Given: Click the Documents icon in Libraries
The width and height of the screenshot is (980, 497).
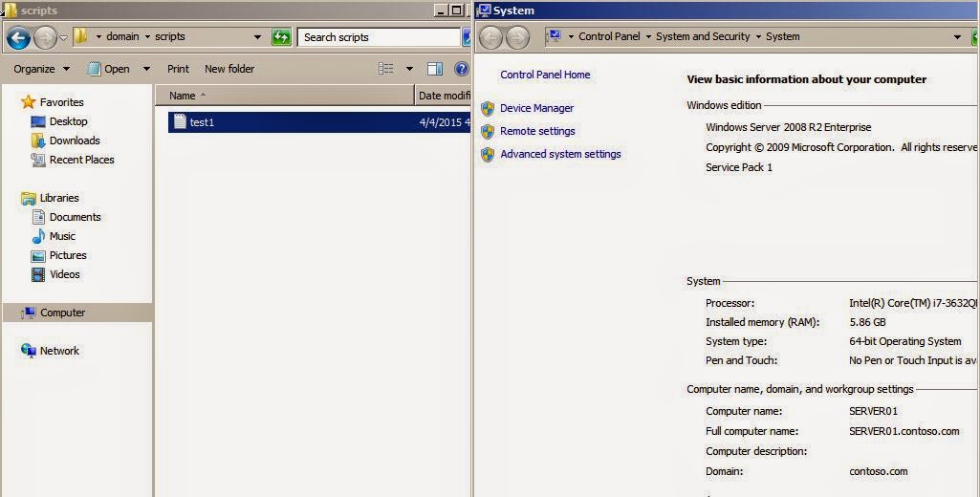Looking at the screenshot, I should click(x=38, y=217).
